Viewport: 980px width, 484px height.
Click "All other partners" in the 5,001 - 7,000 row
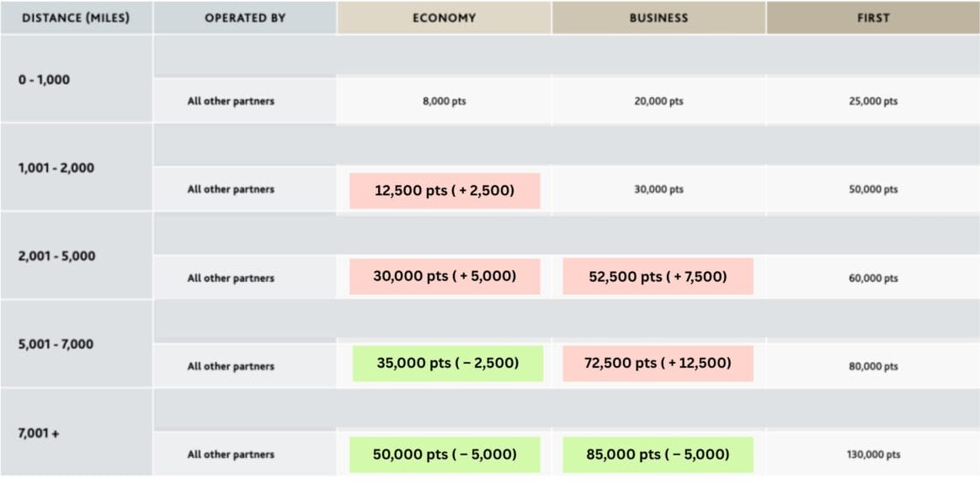231,366
